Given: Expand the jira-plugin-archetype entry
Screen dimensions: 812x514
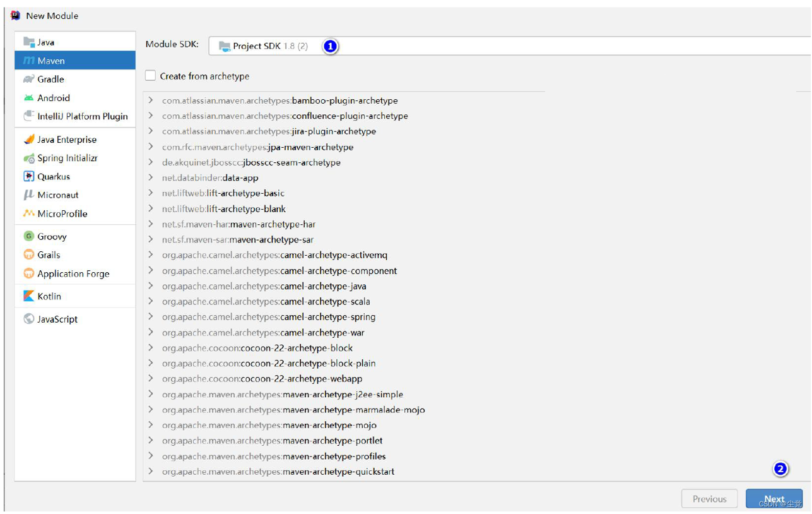Looking at the screenshot, I should point(151,131).
